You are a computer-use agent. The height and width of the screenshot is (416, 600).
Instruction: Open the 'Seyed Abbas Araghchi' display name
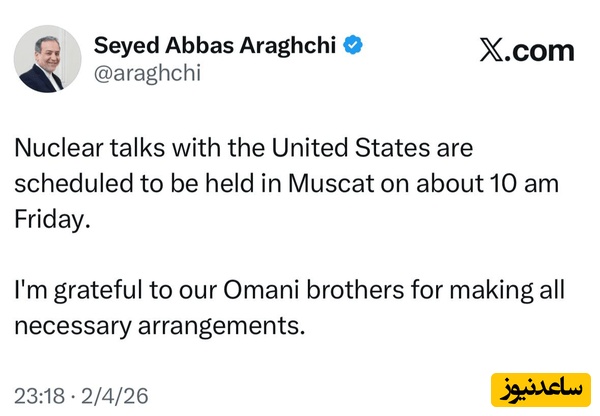click(x=216, y=46)
